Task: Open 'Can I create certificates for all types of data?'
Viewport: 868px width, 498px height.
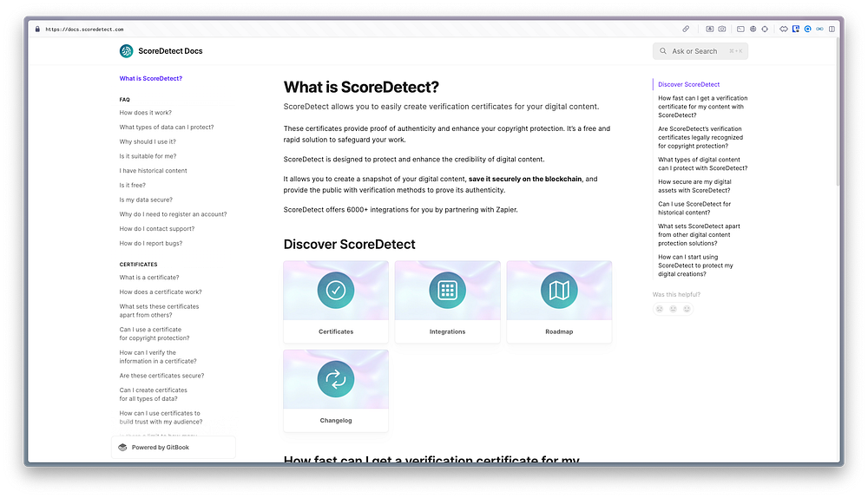Action: tap(154, 395)
